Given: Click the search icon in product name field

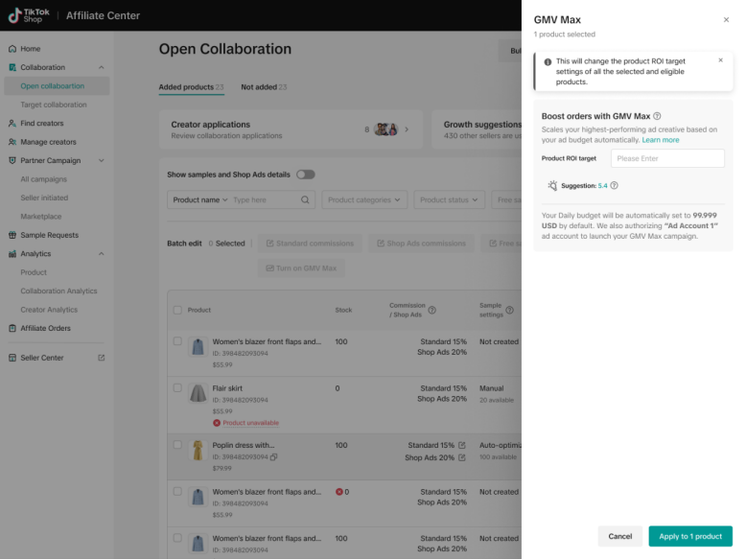Looking at the screenshot, I should point(305,199).
